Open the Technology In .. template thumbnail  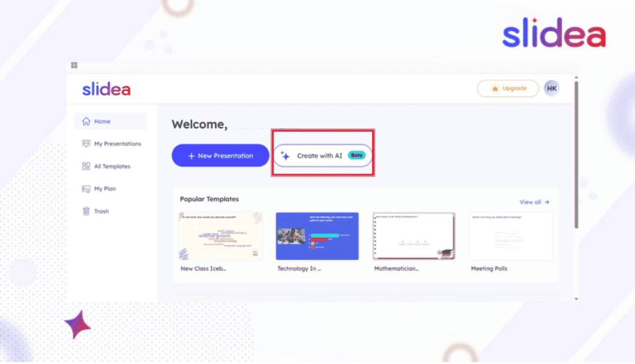(317, 236)
